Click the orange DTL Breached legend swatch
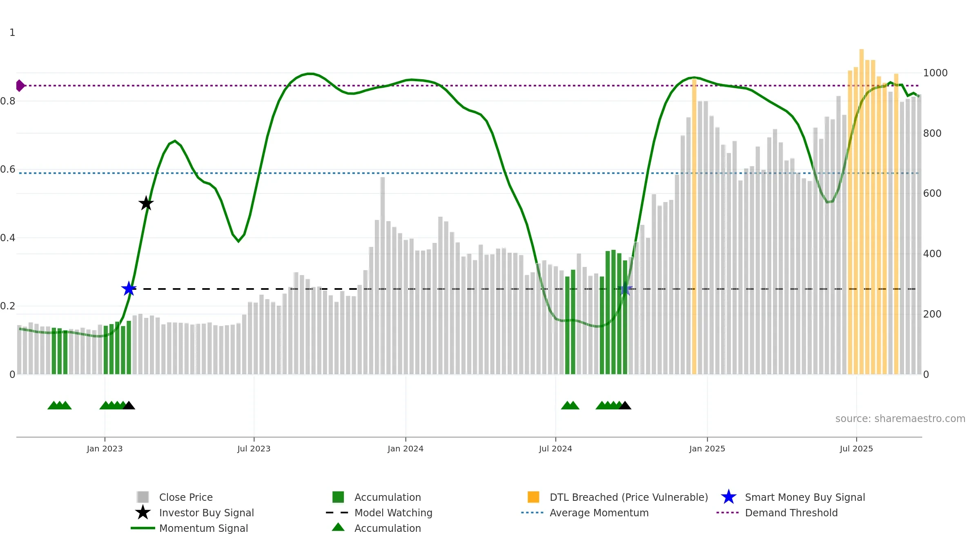Image resolution: width=980 pixels, height=551 pixels. [x=533, y=497]
